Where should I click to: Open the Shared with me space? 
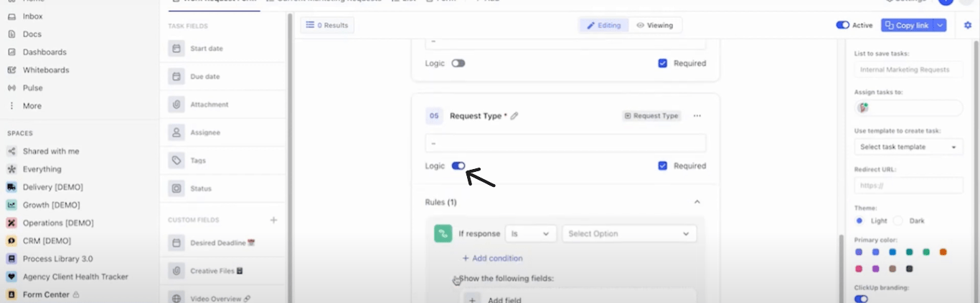tap(50, 151)
